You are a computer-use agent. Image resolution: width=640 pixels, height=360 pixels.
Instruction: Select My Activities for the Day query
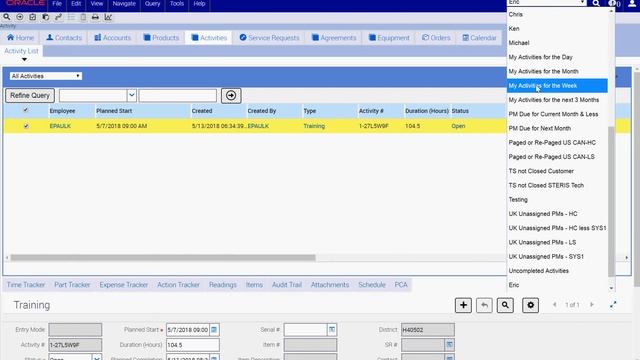(540, 57)
